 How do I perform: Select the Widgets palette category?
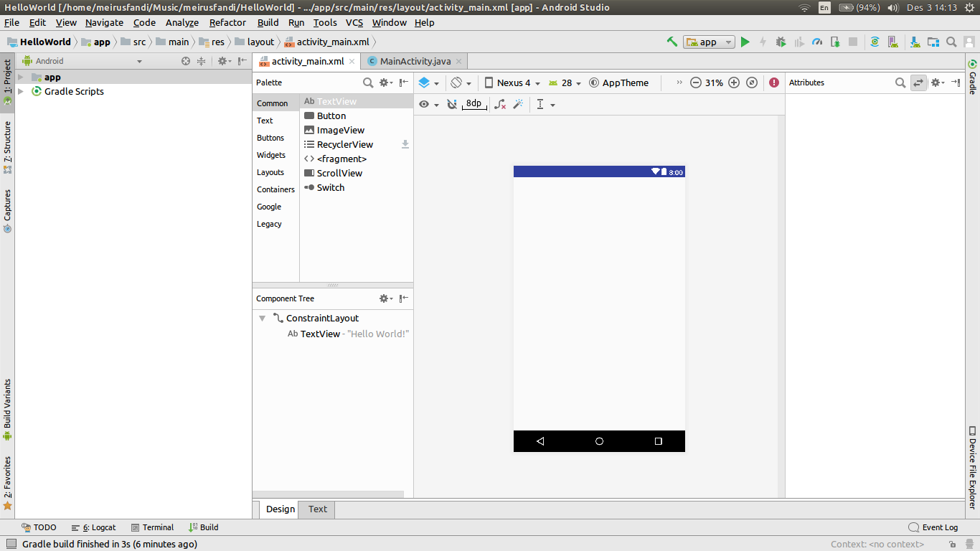pyautogui.click(x=271, y=155)
